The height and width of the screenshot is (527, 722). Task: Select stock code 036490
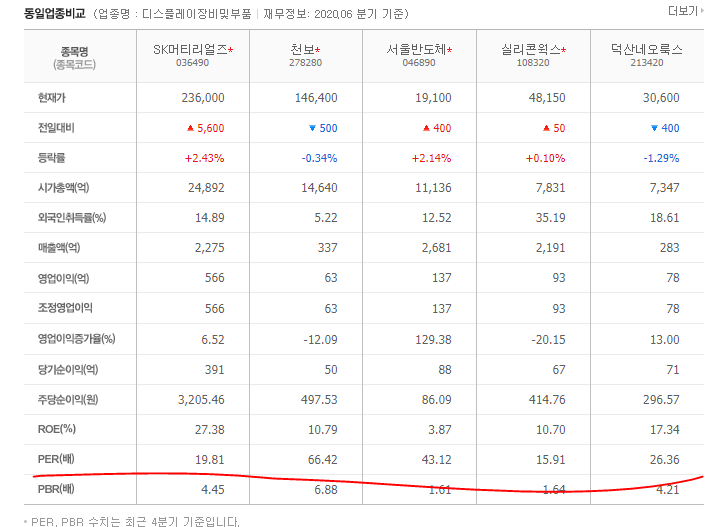(192, 63)
